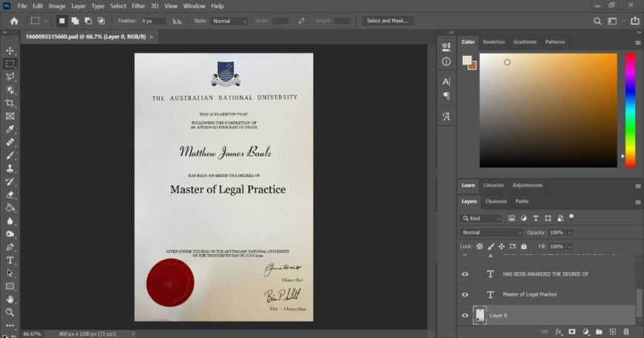Hide the HAS BEEN AWARDED text layer
Screen dimensions: 644x338
coord(465,274)
